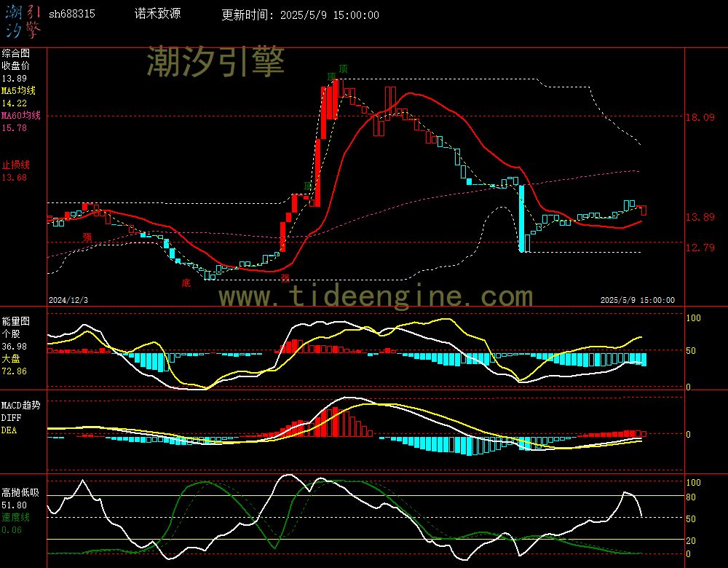
Task: Click the MA5均线 legend label
Action: pos(19,90)
